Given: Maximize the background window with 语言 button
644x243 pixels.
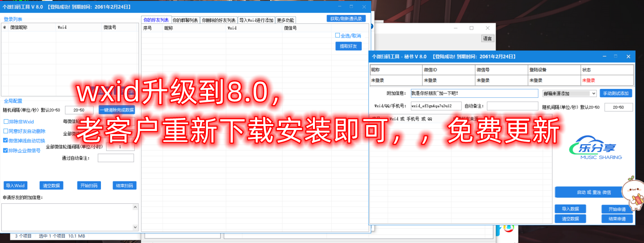Looking at the screenshot, I should [471, 28].
